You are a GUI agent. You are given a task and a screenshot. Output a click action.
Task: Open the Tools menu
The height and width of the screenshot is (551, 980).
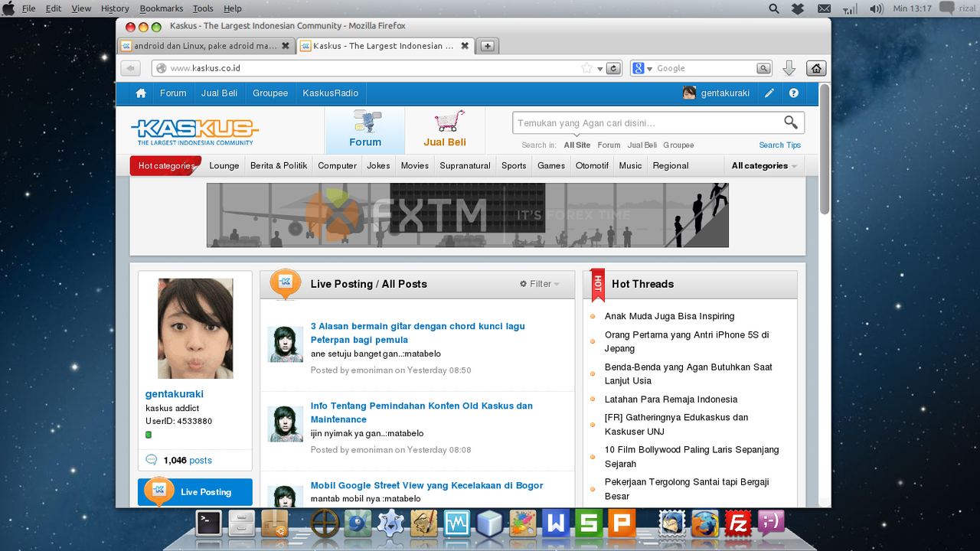[203, 8]
